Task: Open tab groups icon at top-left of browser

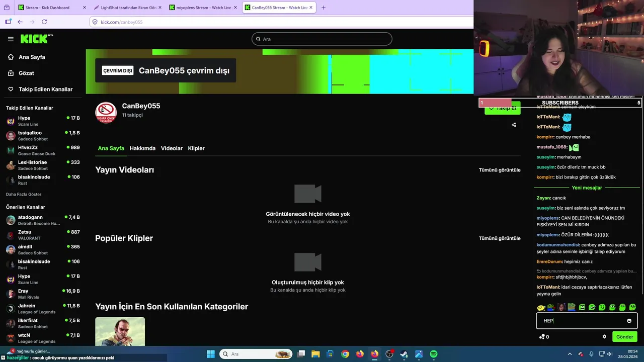Action: pyautogui.click(x=7, y=8)
